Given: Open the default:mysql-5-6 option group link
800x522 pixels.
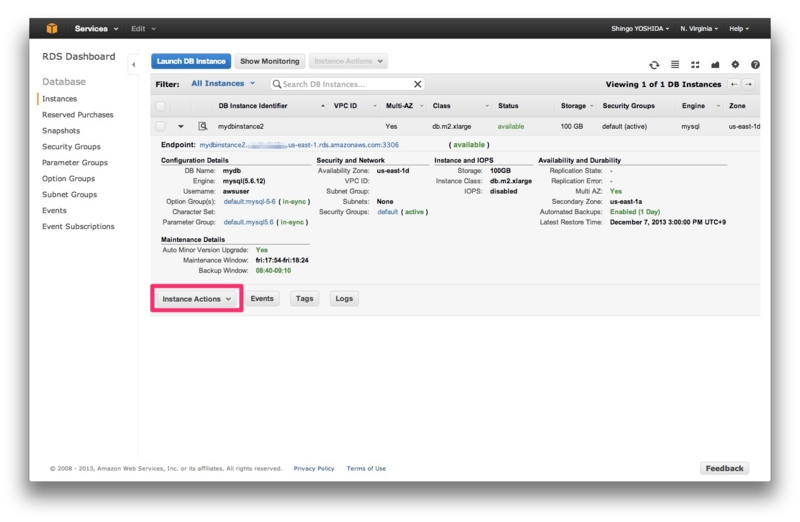Looking at the screenshot, I should tap(249, 202).
